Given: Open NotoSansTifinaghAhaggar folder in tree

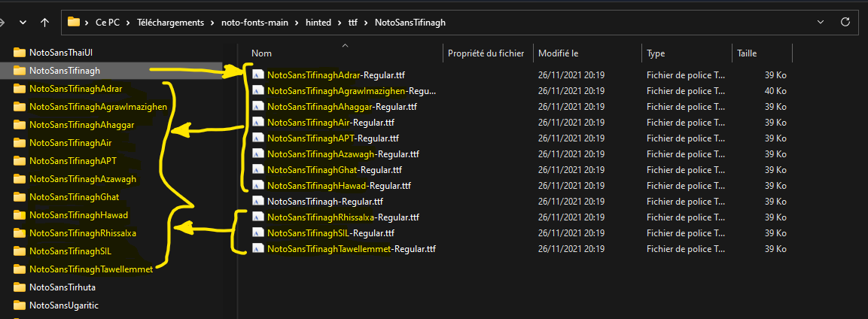Looking at the screenshot, I should [82, 124].
